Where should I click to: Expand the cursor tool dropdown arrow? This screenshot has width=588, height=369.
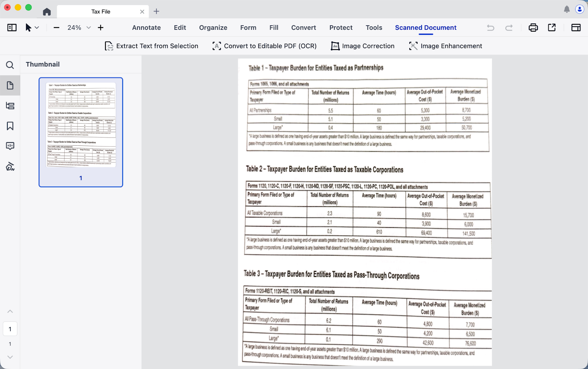tap(37, 28)
